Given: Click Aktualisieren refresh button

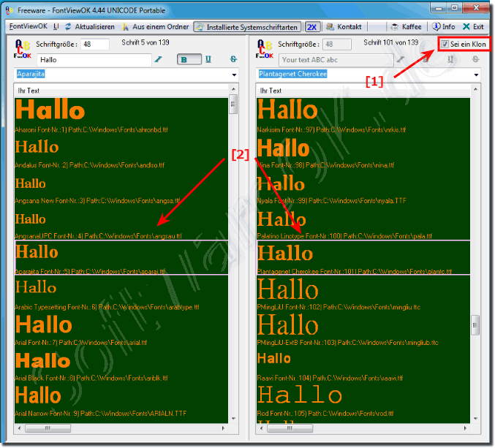Looking at the screenshot, I should pos(90,27).
